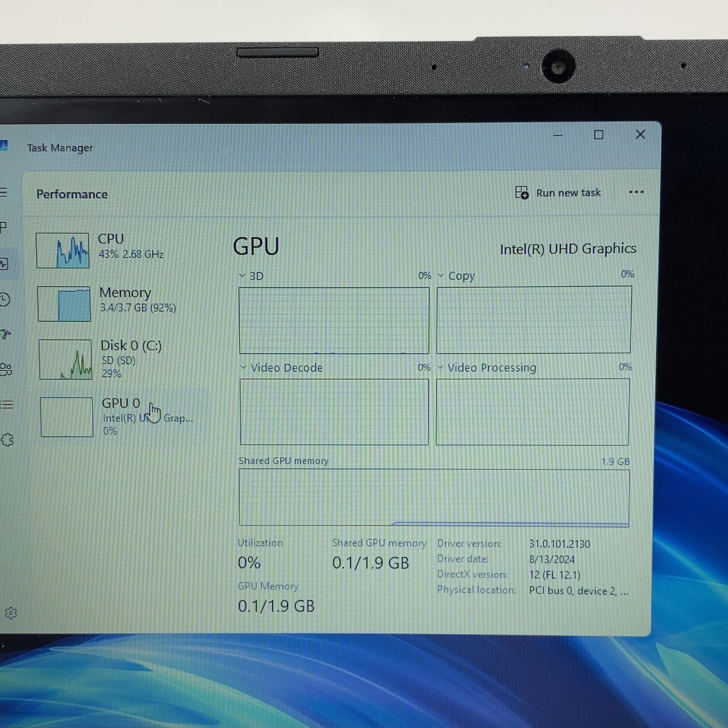Open the Copy engine dropdown

point(457,276)
